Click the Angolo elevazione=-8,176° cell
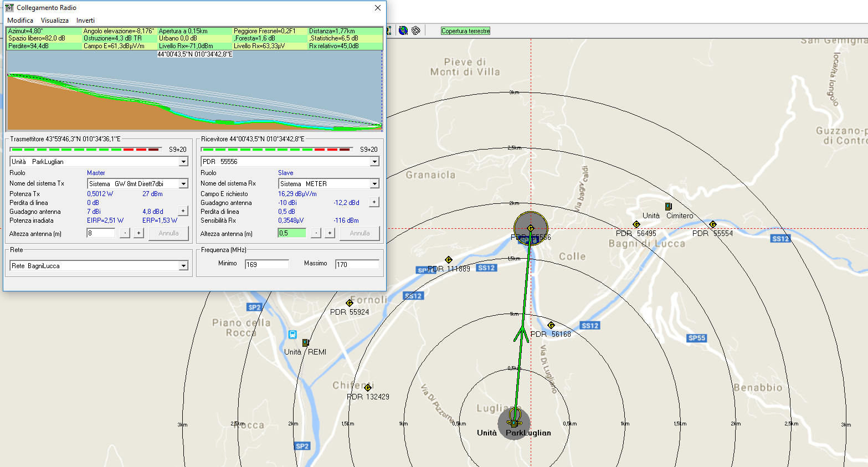This screenshot has height=467, width=868. pos(120,31)
